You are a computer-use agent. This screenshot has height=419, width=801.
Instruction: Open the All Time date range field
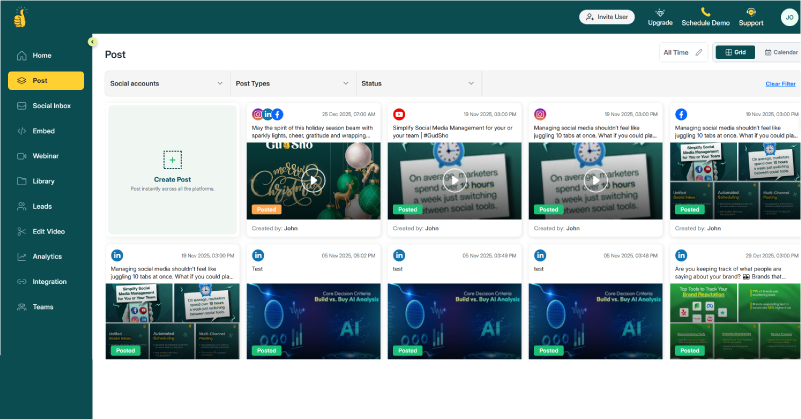coord(684,52)
